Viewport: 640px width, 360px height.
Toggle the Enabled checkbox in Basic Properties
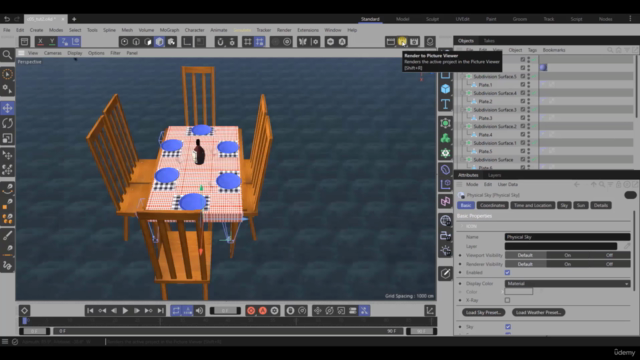click(507, 272)
